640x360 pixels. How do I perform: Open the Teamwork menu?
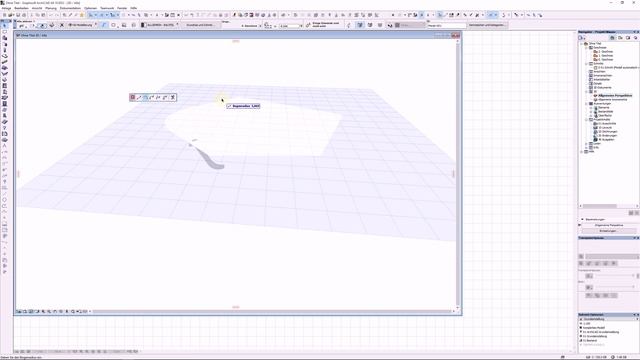(x=107, y=8)
